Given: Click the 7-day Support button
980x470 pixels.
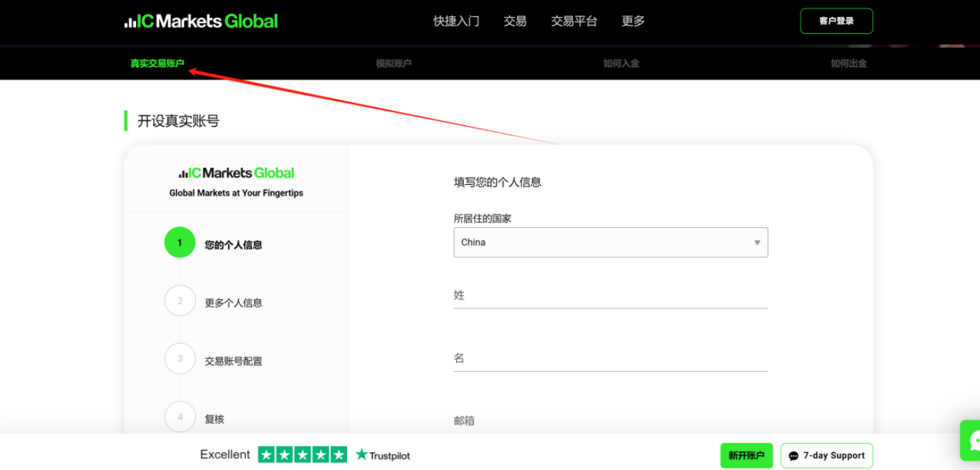Looking at the screenshot, I should coord(826,456).
